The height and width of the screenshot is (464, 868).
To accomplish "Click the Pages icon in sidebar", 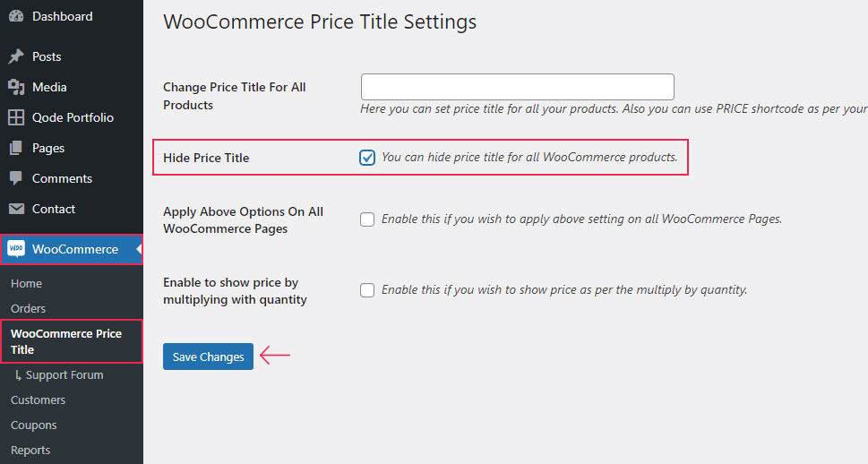I will [16, 148].
